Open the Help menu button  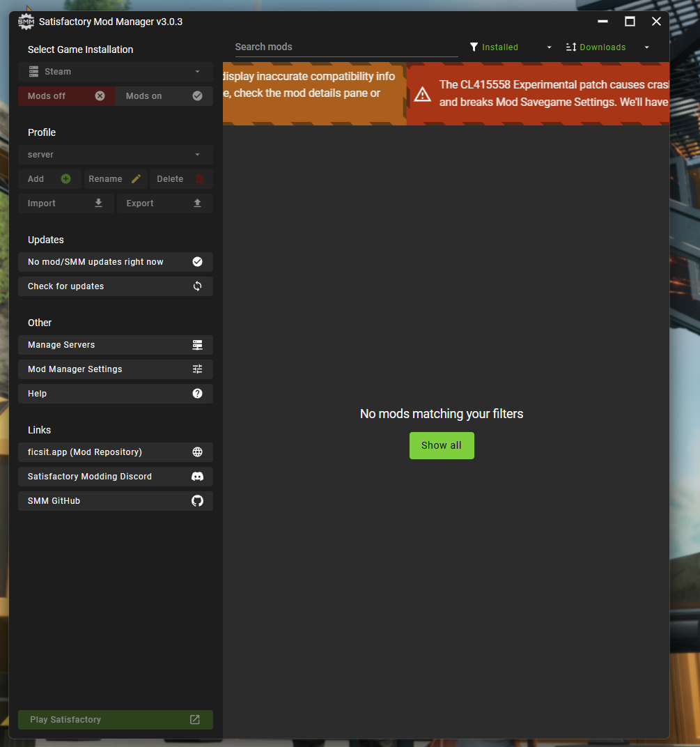click(115, 393)
